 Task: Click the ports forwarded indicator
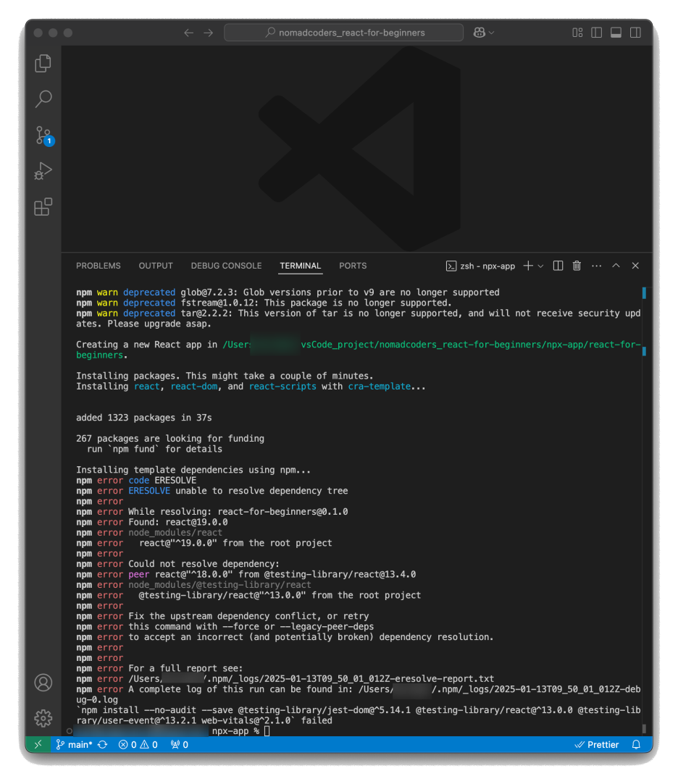179,744
